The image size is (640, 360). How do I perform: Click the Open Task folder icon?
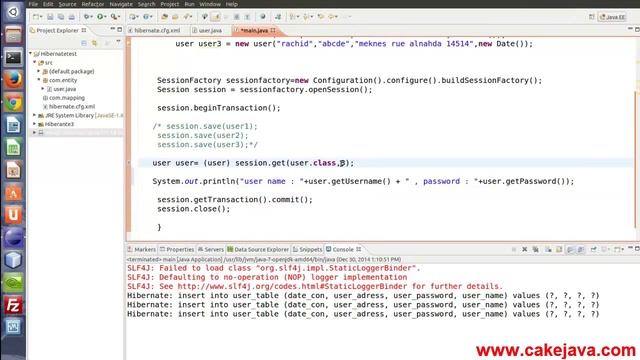[x=175, y=17]
